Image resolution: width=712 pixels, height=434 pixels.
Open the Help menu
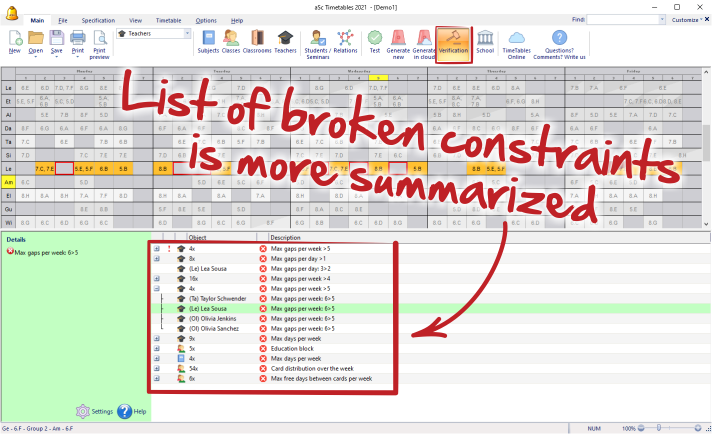click(x=237, y=20)
